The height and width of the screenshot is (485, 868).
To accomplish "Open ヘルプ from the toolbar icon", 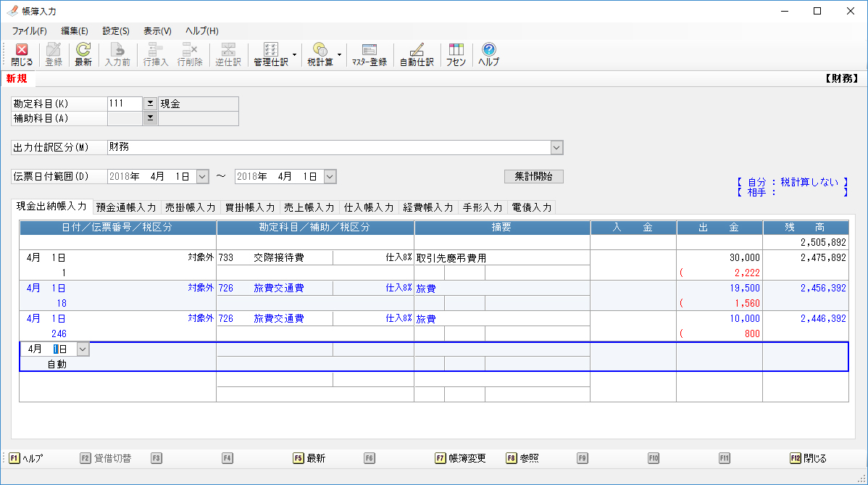I will pos(489,55).
